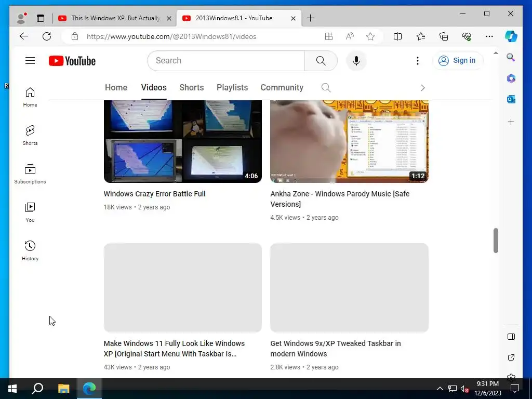This screenshot has width=532, height=399.
Task: Open Microsoft 365 sidebar icon
Action: point(511,78)
